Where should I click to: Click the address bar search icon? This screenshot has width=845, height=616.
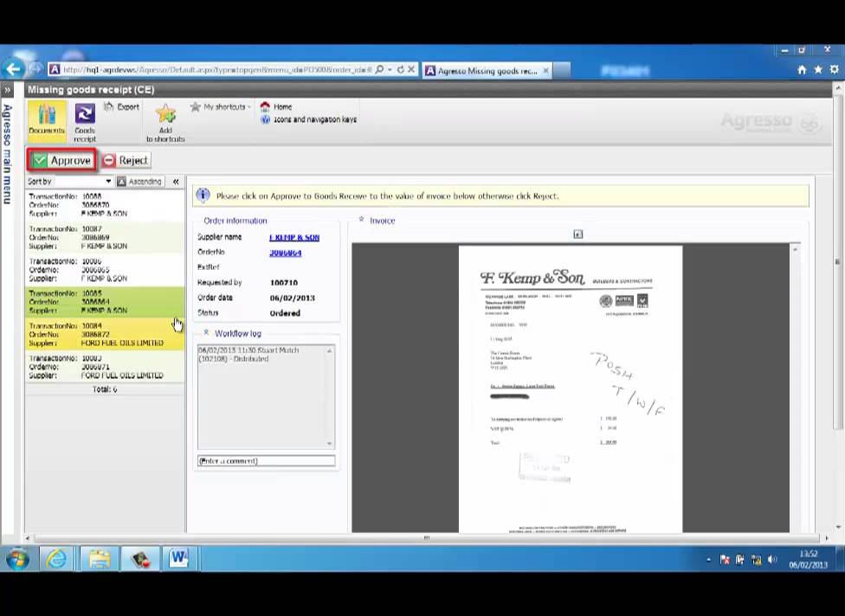point(379,70)
